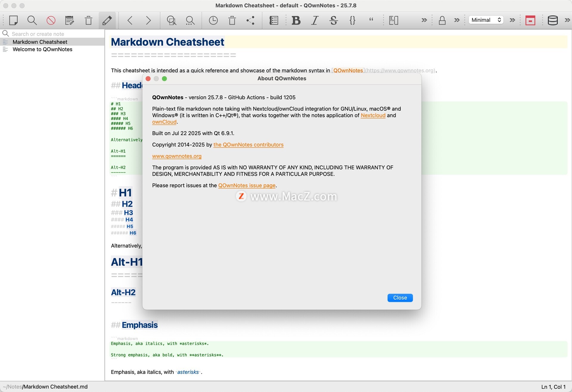Click the search with dots icon

pos(190,20)
